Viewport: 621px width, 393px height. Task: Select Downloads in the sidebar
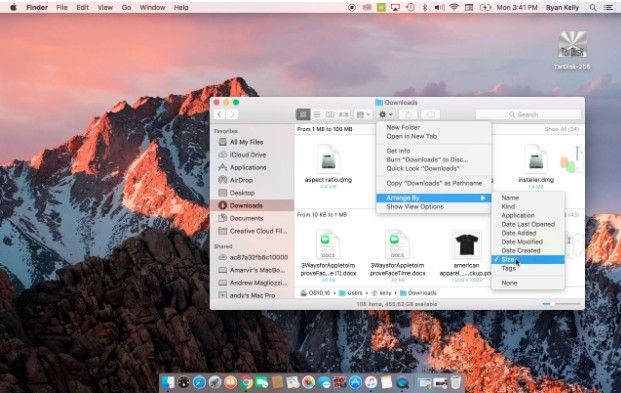(252, 205)
